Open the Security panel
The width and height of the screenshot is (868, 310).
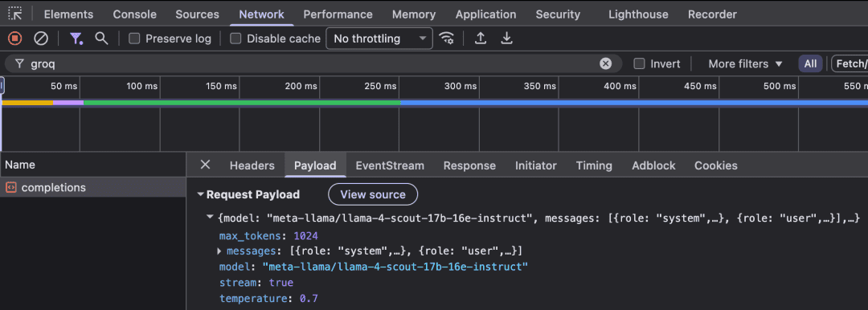[x=558, y=14]
